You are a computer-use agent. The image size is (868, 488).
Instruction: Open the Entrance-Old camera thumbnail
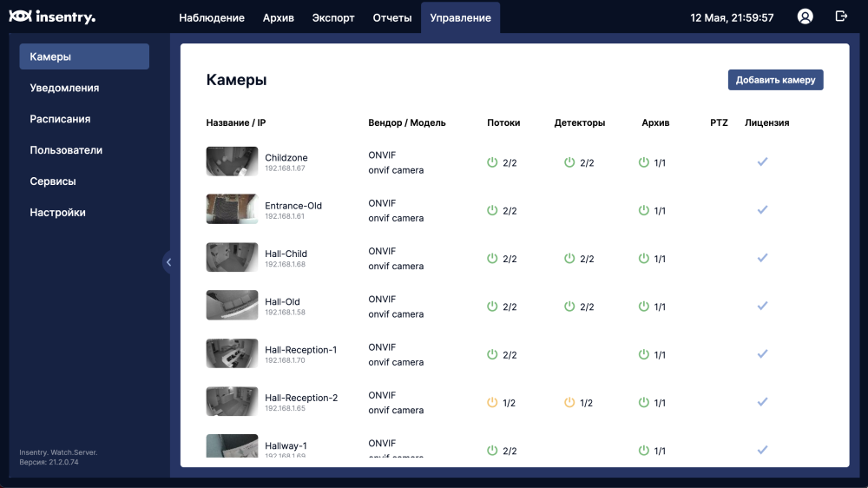[x=232, y=208]
